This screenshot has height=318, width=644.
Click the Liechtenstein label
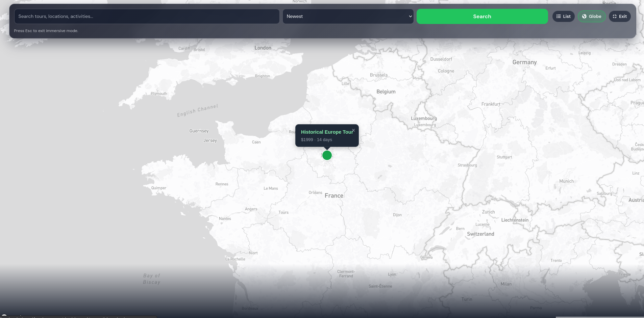coord(515,220)
